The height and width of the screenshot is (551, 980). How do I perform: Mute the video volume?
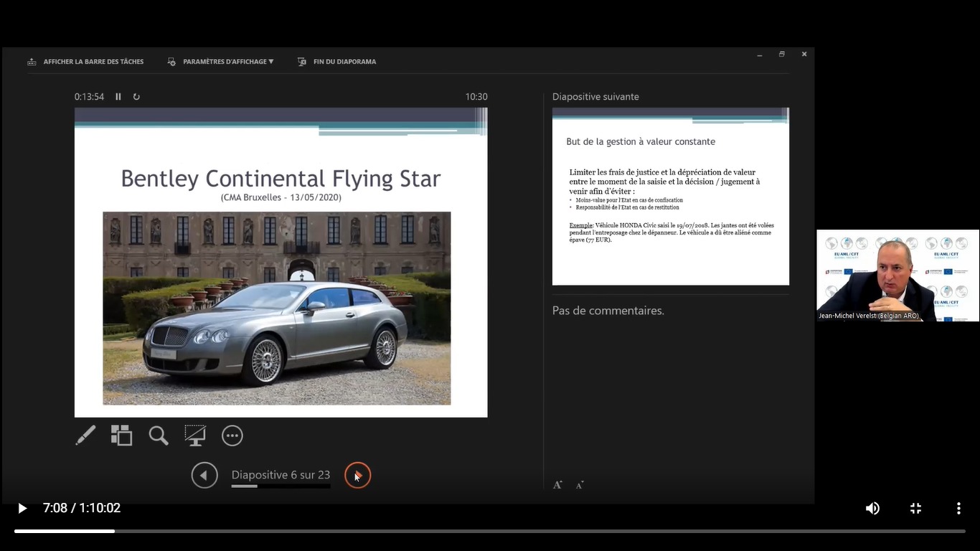(872, 508)
